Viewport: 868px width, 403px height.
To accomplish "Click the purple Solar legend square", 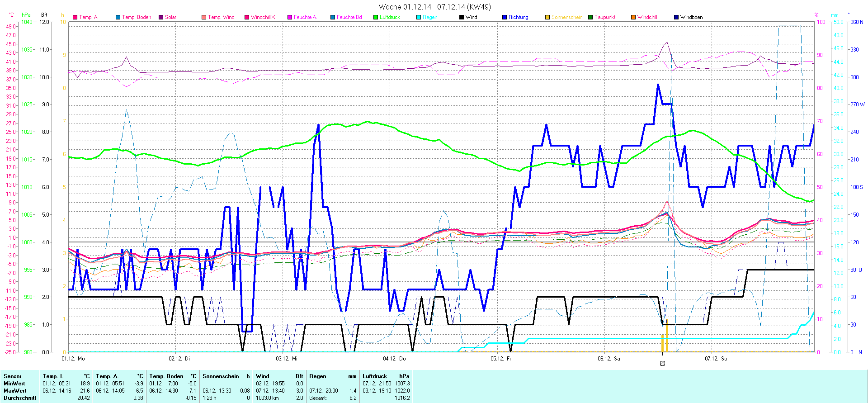I will [x=161, y=17].
